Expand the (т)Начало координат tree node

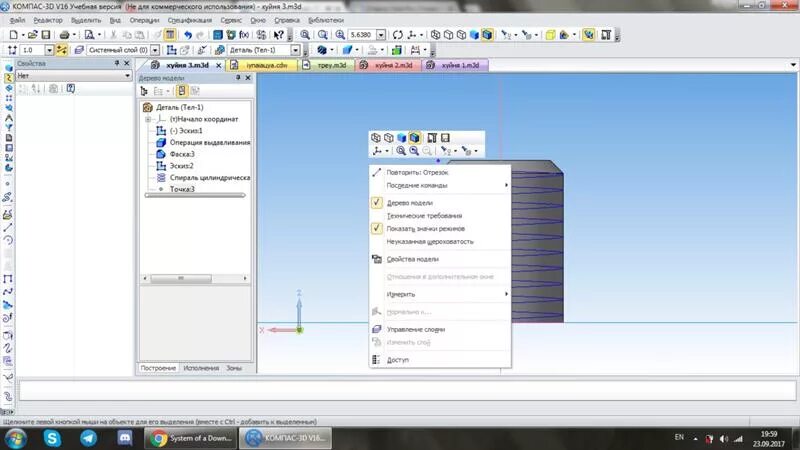(x=148, y=119)
